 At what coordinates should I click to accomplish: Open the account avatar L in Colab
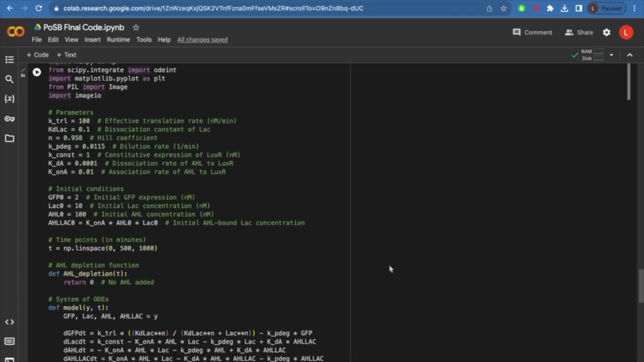626,32
